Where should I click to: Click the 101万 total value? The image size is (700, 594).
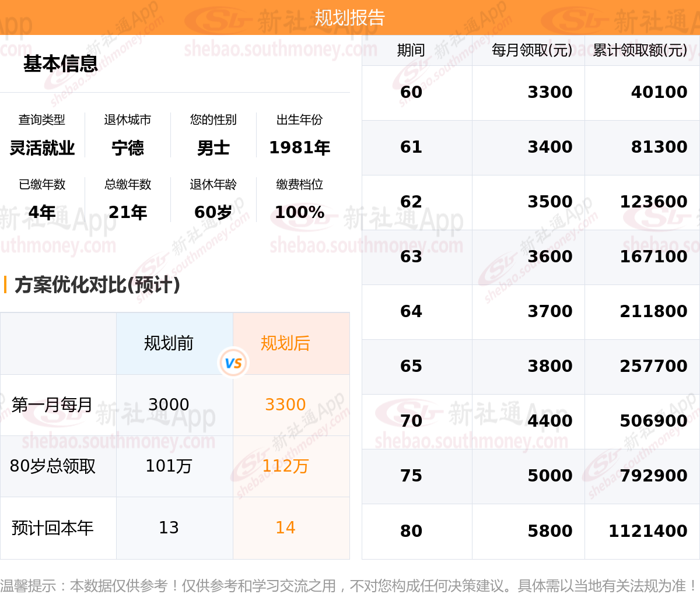click(169, 466)
